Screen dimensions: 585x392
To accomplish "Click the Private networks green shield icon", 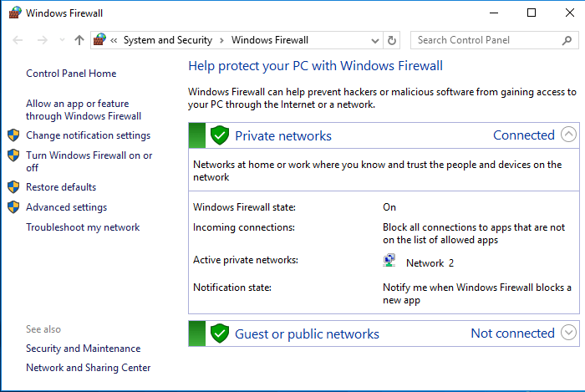I will (x=220, y=135).
